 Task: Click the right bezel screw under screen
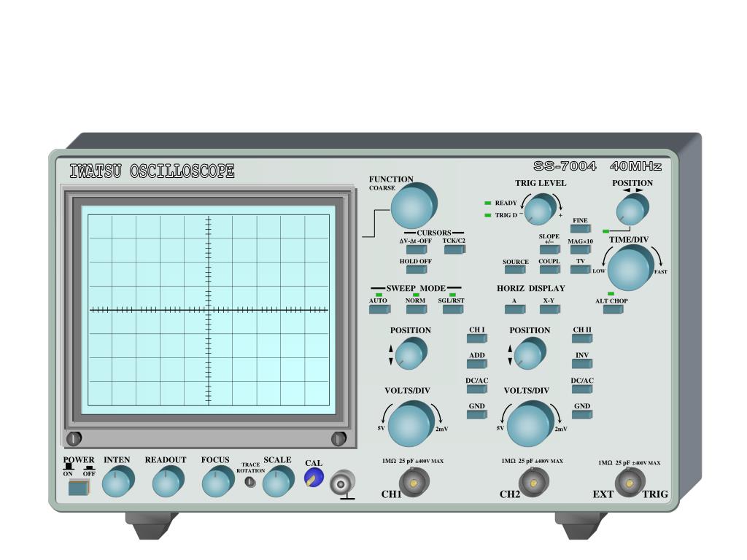338,438
